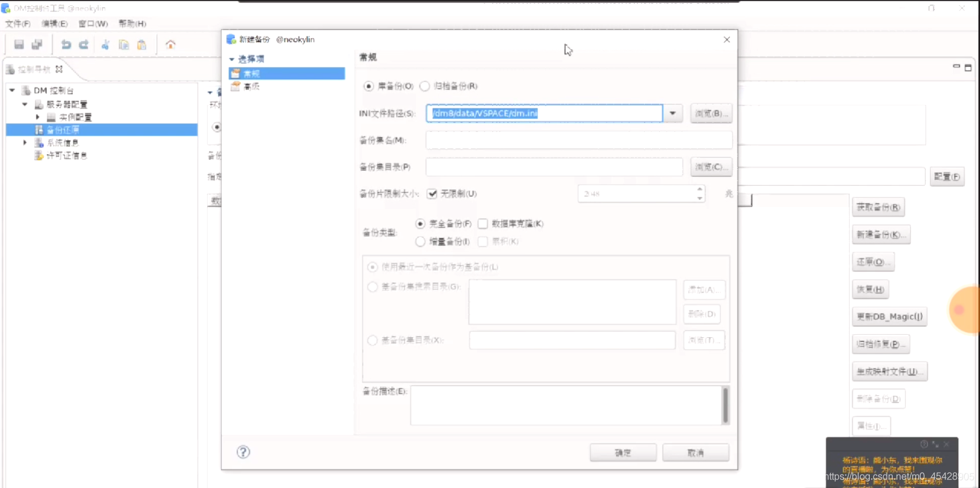The height and width of the screenshot is (488, 980).
Task: Decrease backup piece size with down arrow
Action: coord(700,198)
